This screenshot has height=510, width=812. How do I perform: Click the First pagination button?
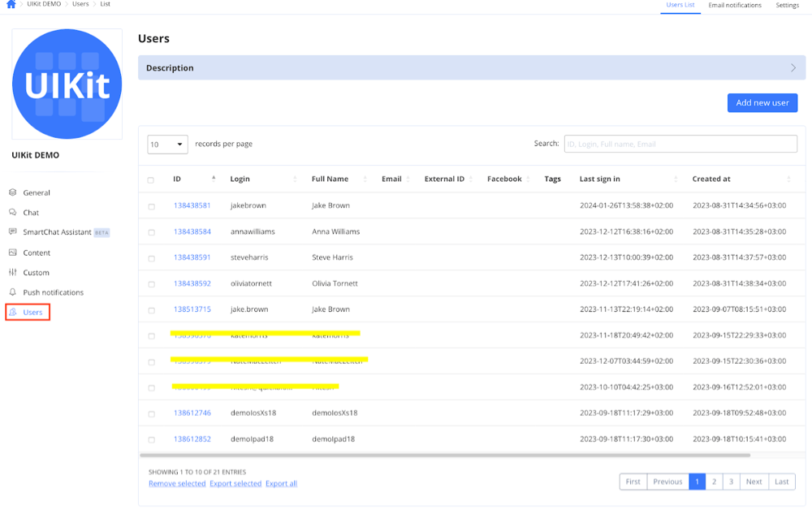tap(633, 482)
